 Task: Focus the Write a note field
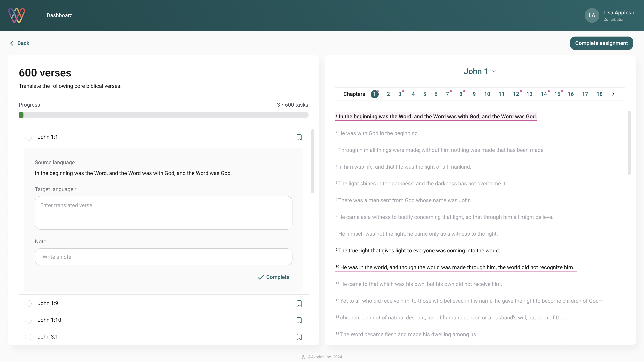click(164, 257)
